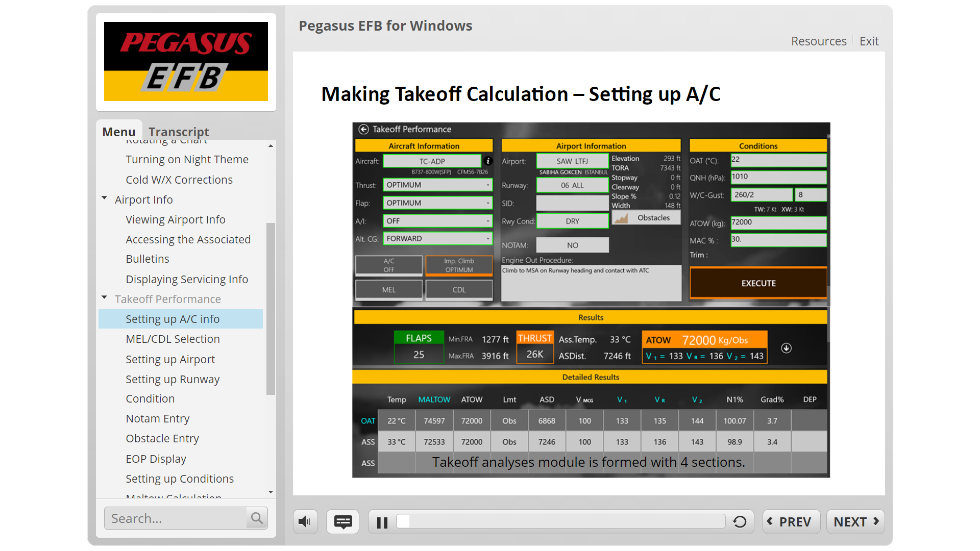Click the OAT 22 input field
The width and height of the screenshot is (980, 551).
[x=778, y=160]
